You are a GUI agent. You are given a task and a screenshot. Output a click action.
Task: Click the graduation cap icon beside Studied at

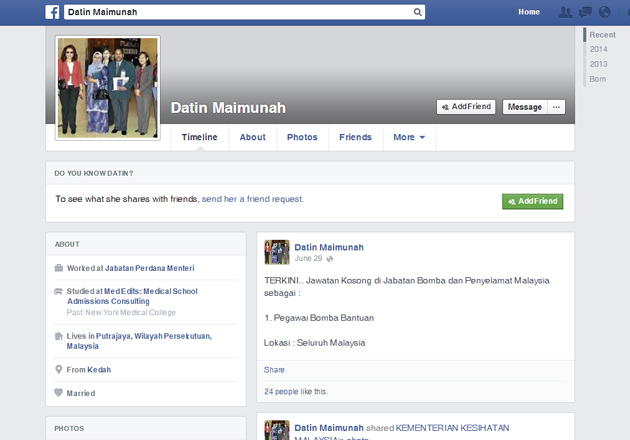59,291
